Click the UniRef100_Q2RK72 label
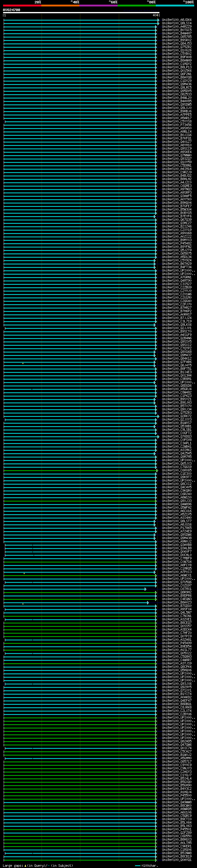This screenshot has height=868, width=197. click(177, 417)
